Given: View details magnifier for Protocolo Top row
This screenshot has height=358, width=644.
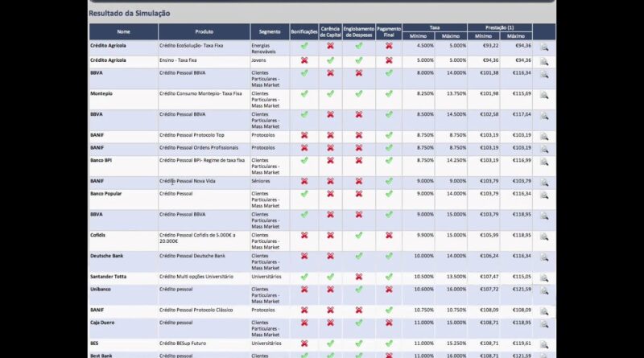Looking at the screenshot, I should click(544, 137).
